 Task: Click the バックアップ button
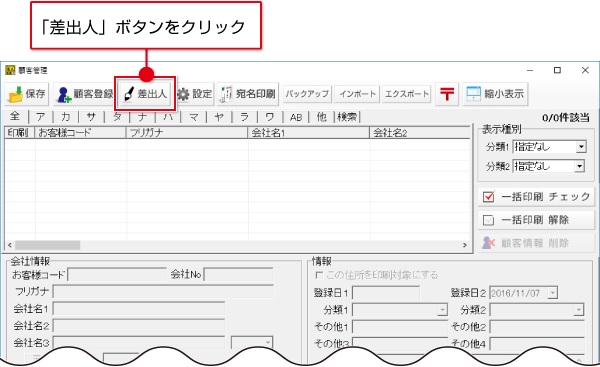[x=307, y=94]
